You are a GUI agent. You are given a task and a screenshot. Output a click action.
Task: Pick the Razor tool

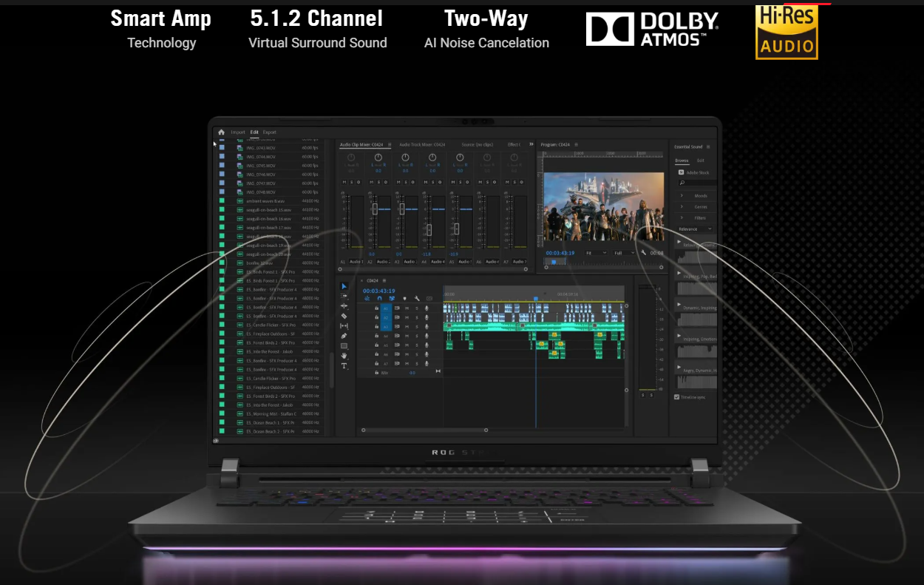click(344, 316)
